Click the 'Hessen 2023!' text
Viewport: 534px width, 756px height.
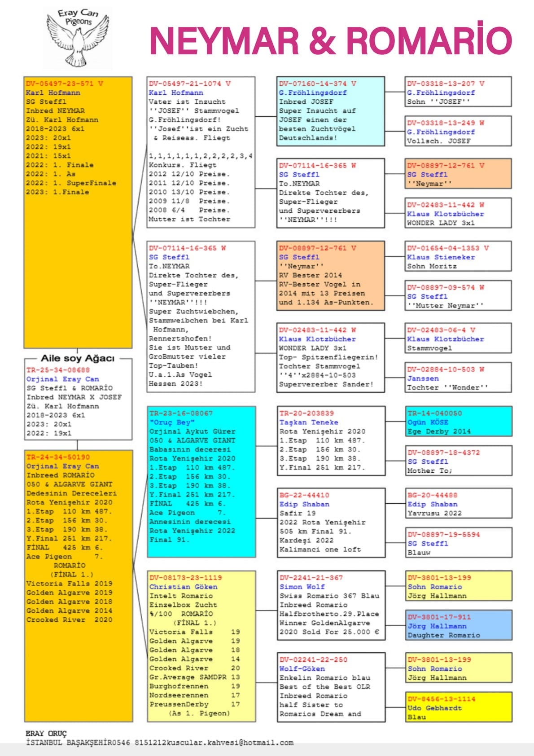[176, 384]
